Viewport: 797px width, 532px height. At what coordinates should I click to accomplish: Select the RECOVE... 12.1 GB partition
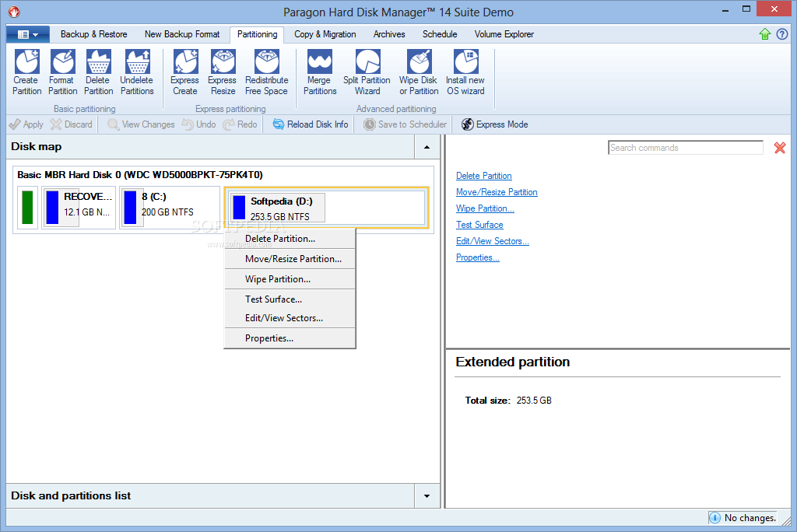[x=79, y=208]
